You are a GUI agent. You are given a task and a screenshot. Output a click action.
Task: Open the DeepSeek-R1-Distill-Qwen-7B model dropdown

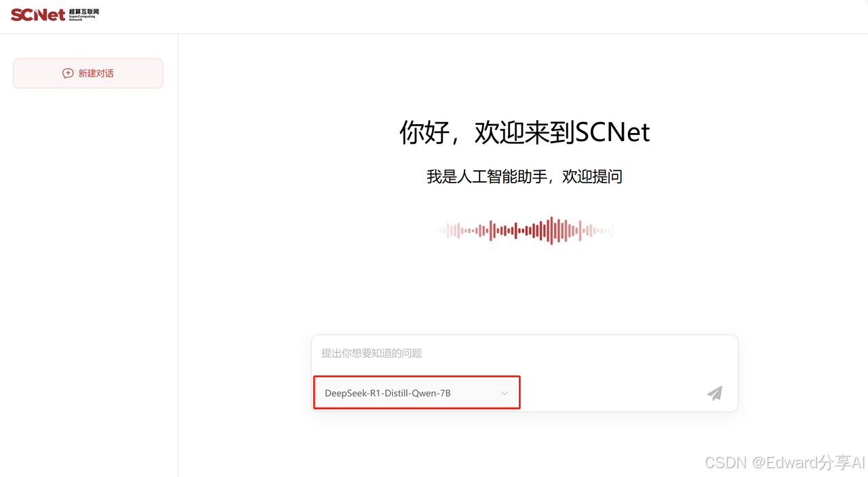pos(416,393)
